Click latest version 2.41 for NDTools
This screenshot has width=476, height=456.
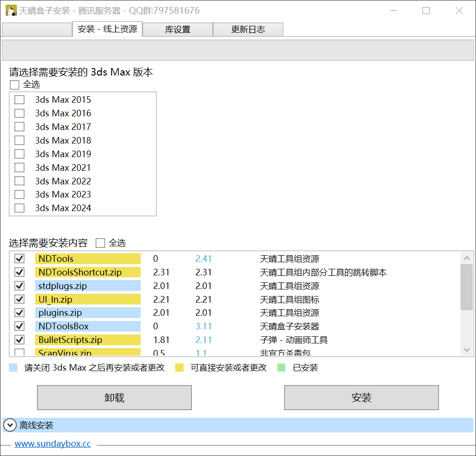click(x=204, y=258)
